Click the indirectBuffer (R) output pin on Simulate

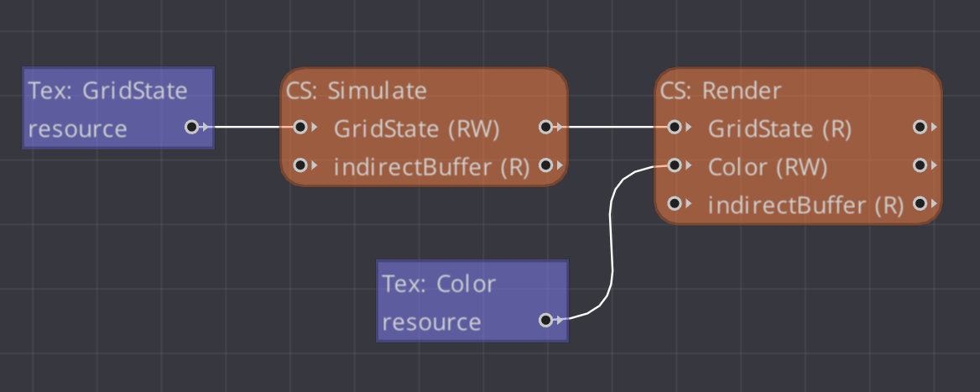tap(546, 165)
